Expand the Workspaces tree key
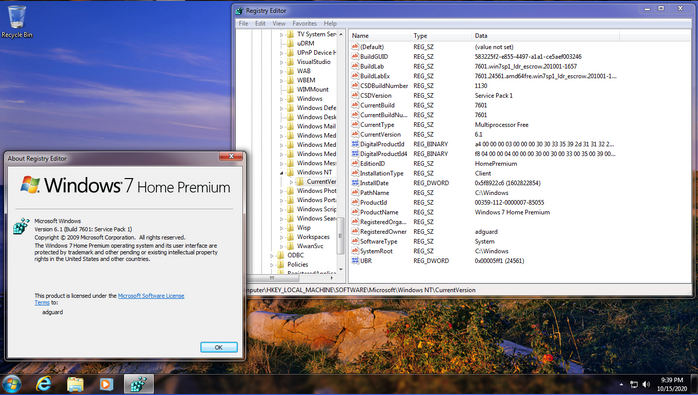The image size is (698, 395). click(x=281, y=237)
